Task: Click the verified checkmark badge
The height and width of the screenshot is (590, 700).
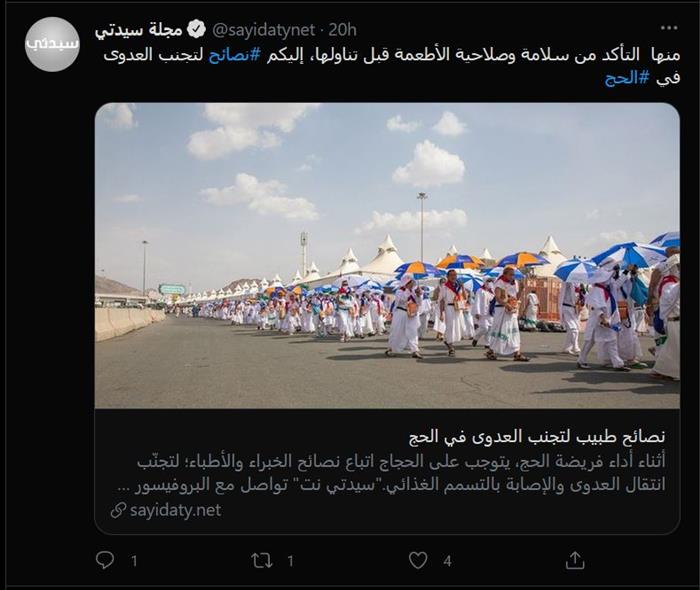Action: pyautogui.click(x=196, y=29)
